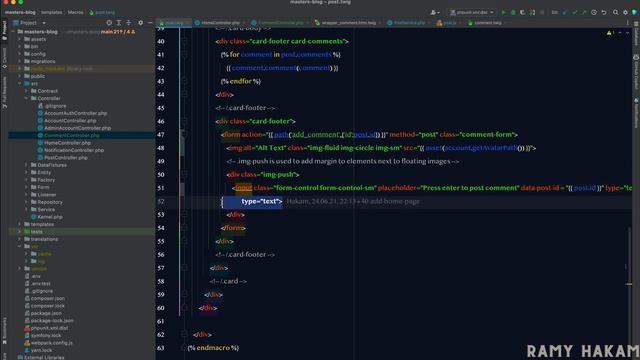Click the selected type="text" code on line 52
The width and height of the screenshot is (640, 360).
click(262, 201)
